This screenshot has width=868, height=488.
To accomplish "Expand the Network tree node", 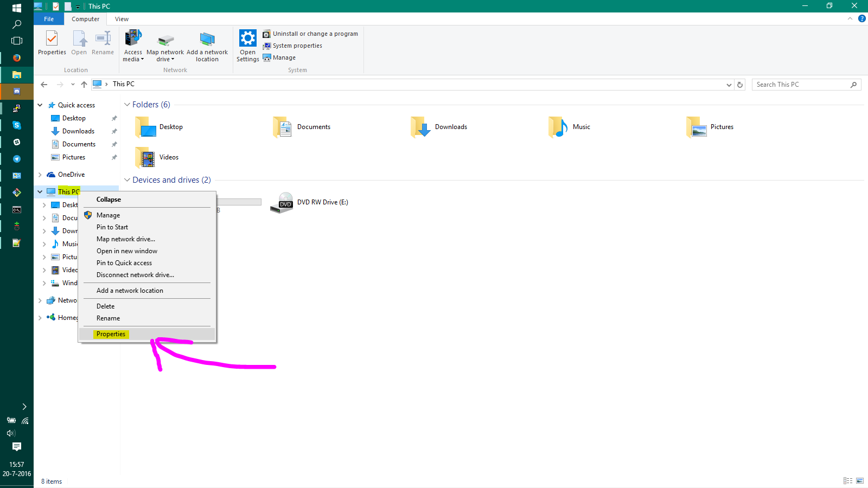I will tap(40, 300).
